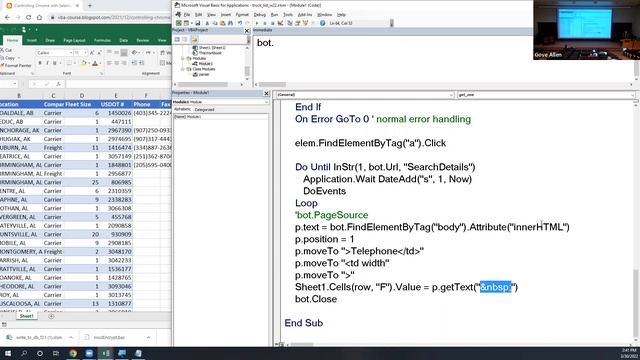Click Toggle Folders icon in Project pane

click(194, 39)
